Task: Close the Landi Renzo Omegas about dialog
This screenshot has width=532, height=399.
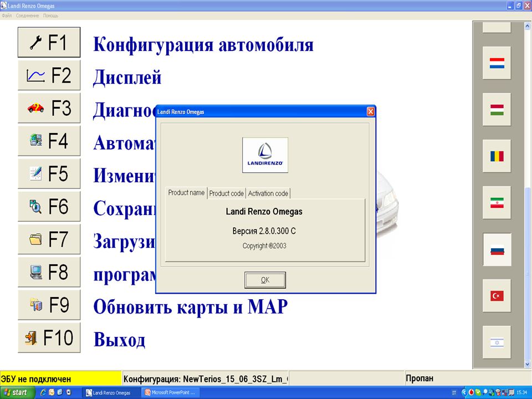Action: [x=371, y=111]
